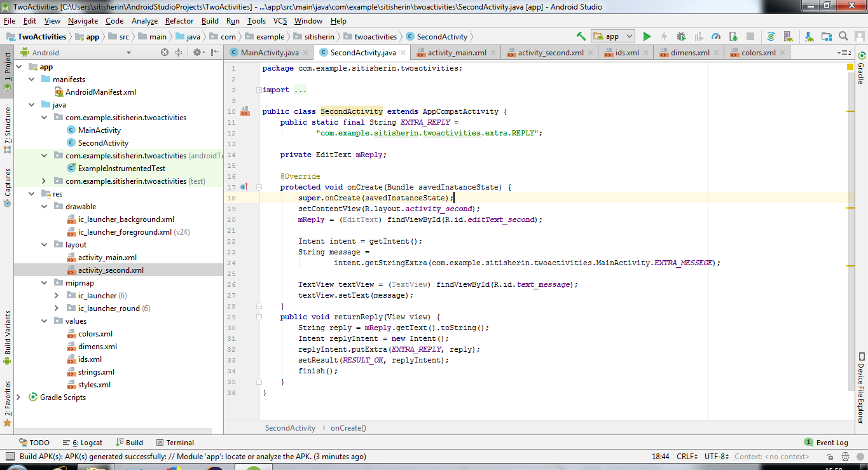Open the Event Log panel

[x=826, y=443]
